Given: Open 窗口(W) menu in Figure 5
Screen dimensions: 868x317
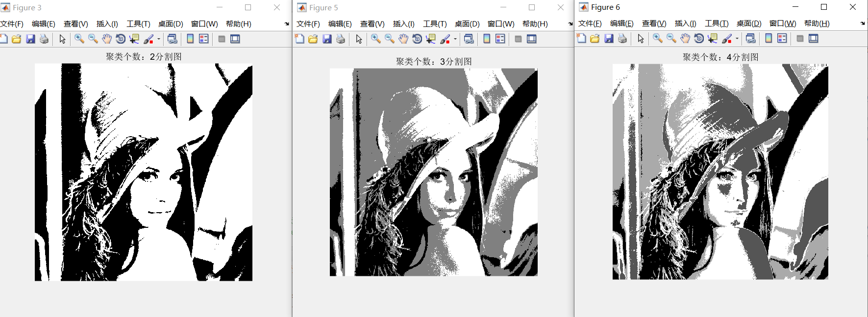Looking at the screenshot, I should point(501,24).
